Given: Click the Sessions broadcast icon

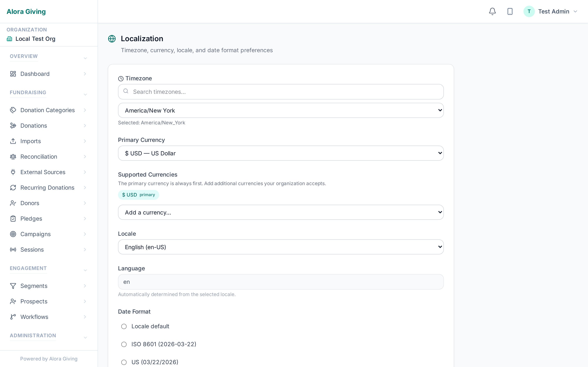Looking at the screenshot, I should (x=13, y=250).
